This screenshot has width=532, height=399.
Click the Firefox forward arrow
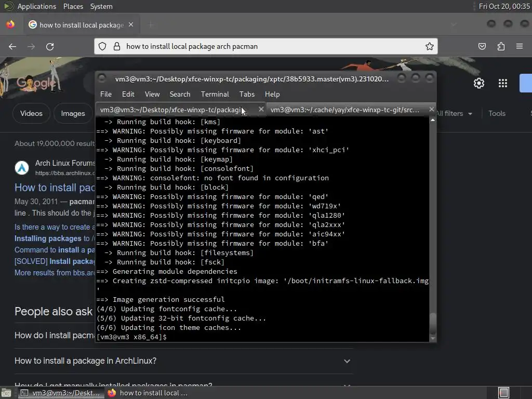click(x=31, y=46)
